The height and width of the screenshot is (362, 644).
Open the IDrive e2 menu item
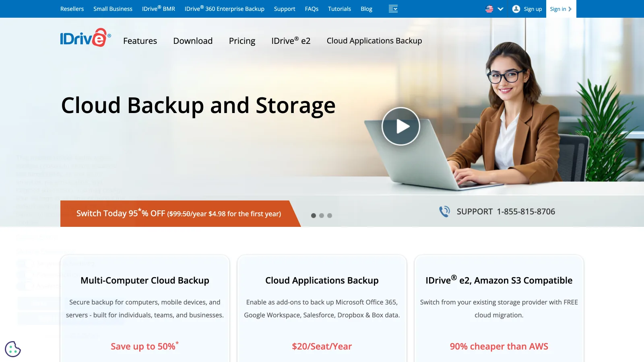[x=291, y=41]
